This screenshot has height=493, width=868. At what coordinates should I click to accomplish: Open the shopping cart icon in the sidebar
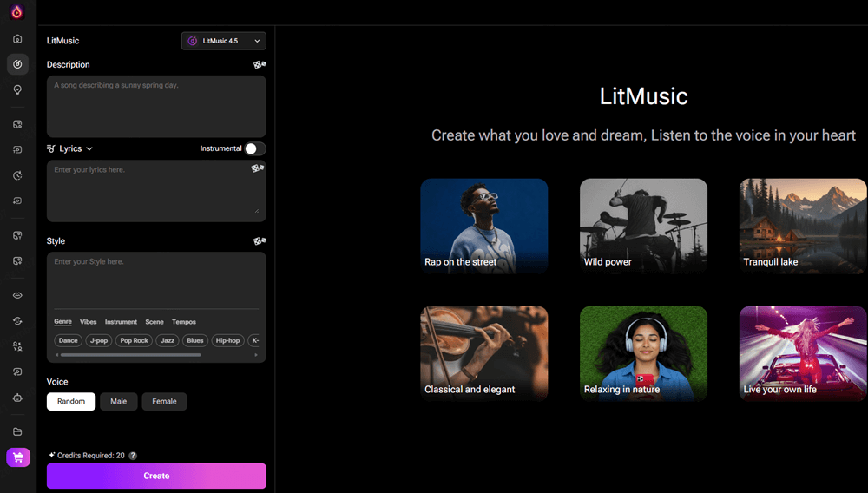[18, 457]
